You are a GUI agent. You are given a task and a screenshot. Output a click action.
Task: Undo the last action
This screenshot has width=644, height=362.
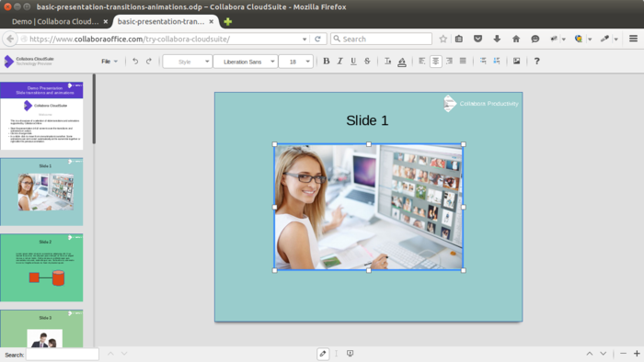pos(135,61)
